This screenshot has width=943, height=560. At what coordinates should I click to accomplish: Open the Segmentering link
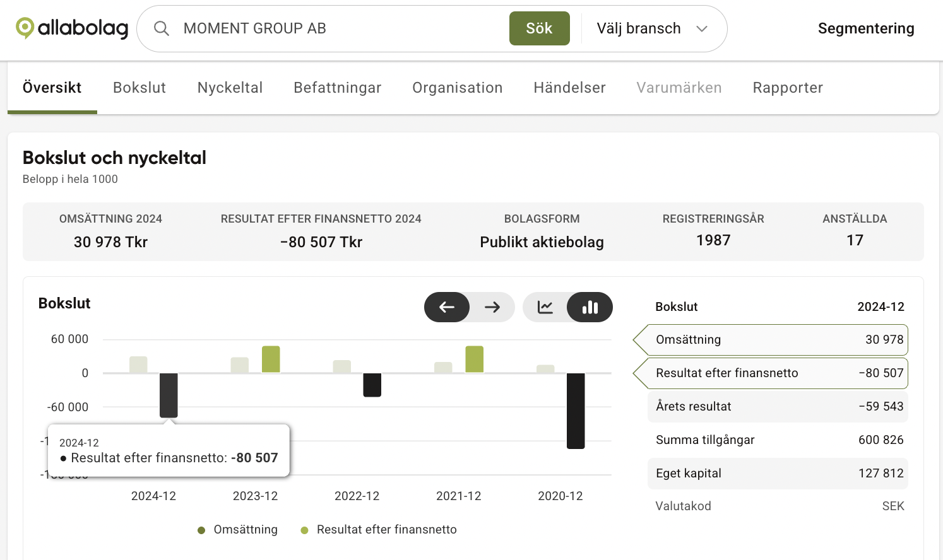click(x=866, y=28)
